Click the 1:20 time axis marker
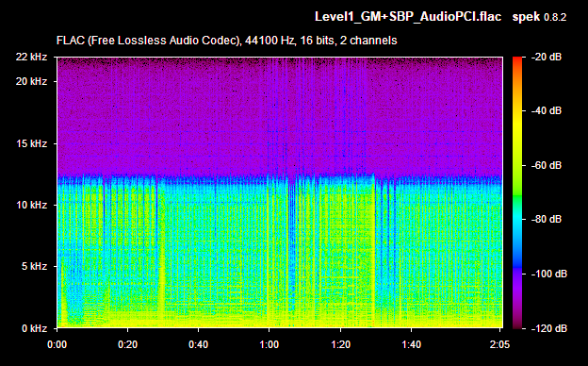Viewport: 588px width, 366px height. tap(340, 344)
